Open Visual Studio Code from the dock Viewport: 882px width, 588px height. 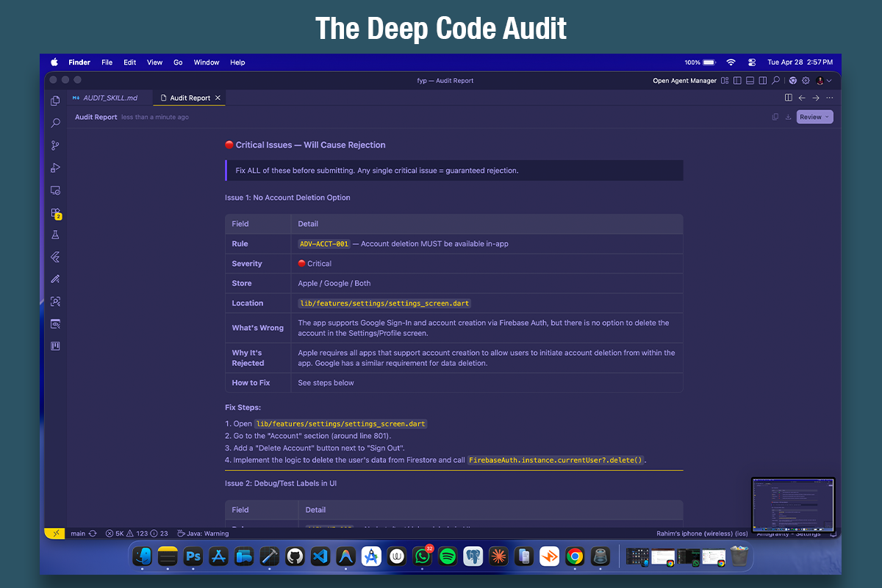(320, 556)
